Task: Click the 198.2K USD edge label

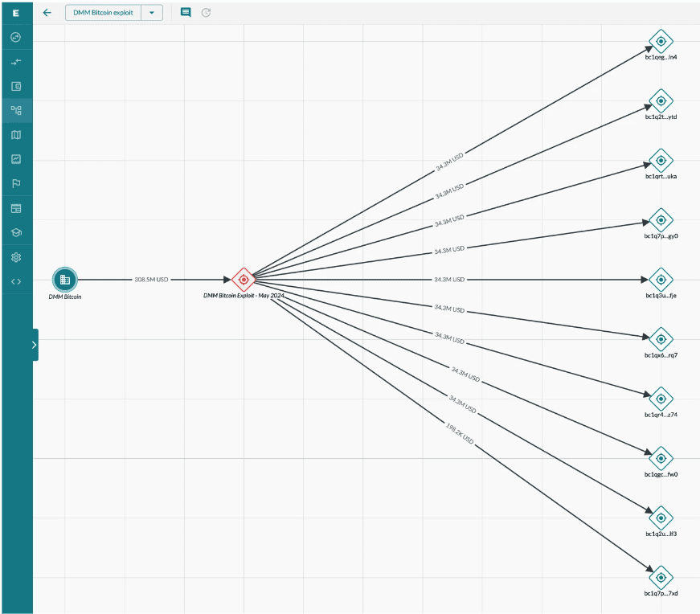Action: [x=460, y=433]
